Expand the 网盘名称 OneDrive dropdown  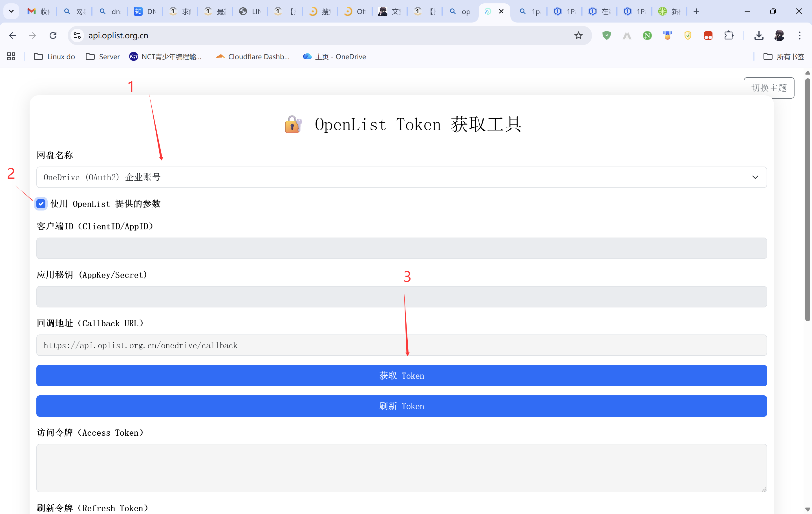[401, 177]
